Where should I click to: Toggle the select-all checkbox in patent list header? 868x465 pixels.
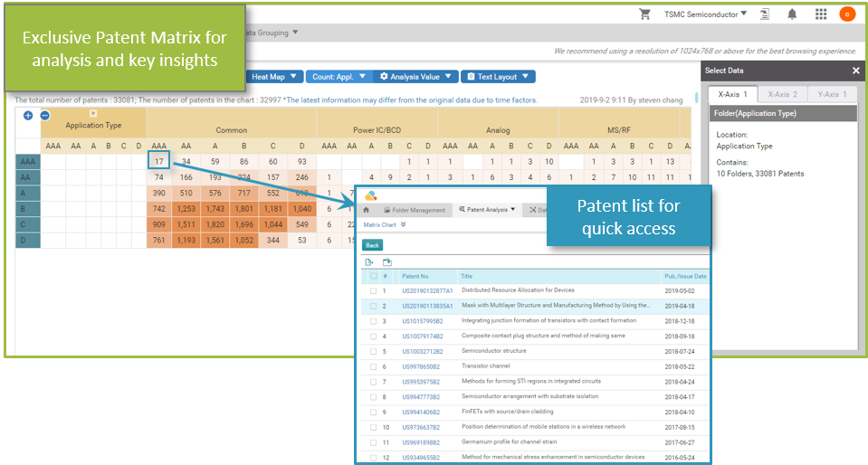373,276
